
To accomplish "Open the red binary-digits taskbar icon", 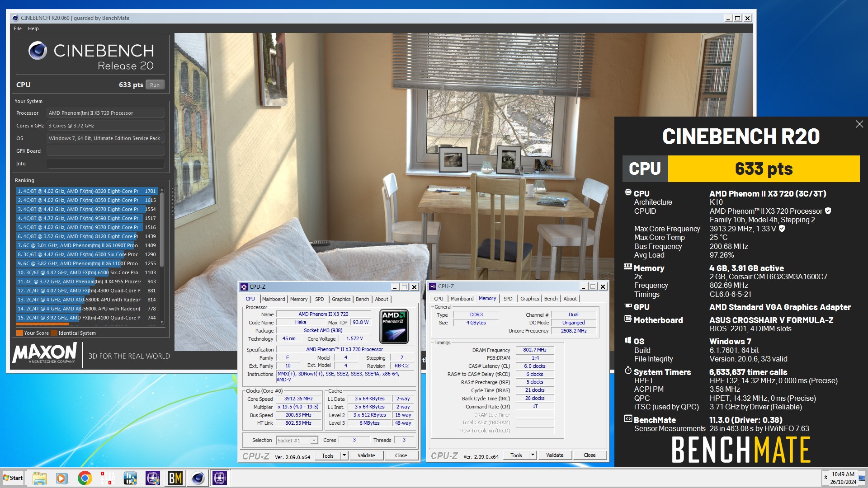I will coord(107,478).
